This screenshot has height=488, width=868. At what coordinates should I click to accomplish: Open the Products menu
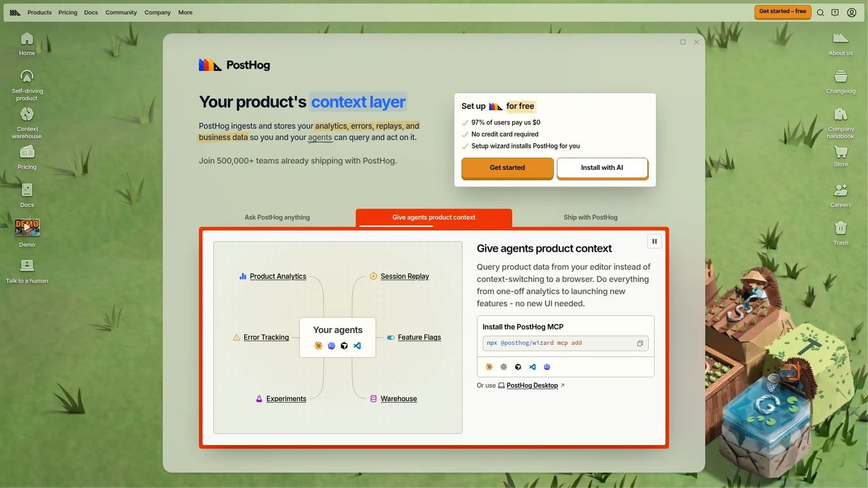pos(40,13)
